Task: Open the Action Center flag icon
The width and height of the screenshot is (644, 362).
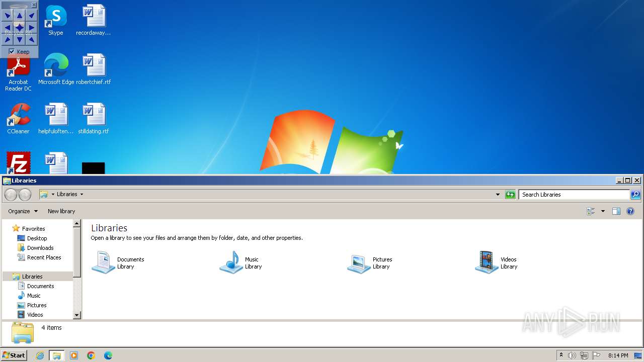Action: click(x=596, y=355)
